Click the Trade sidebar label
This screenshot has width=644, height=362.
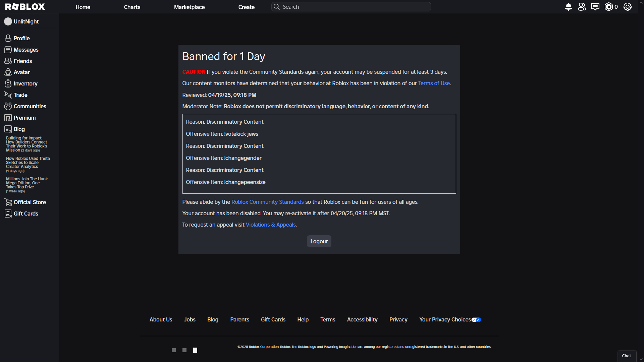(x=20, y=95)
